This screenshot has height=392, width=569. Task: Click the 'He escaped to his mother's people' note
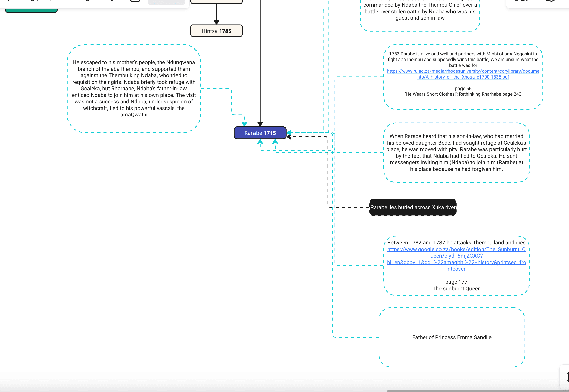point(134,89)
